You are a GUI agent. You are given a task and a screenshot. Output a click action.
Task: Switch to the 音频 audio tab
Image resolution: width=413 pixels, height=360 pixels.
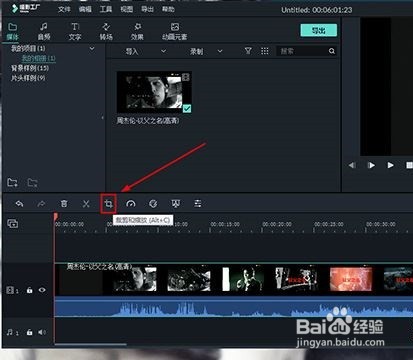(x=44, y=31)
